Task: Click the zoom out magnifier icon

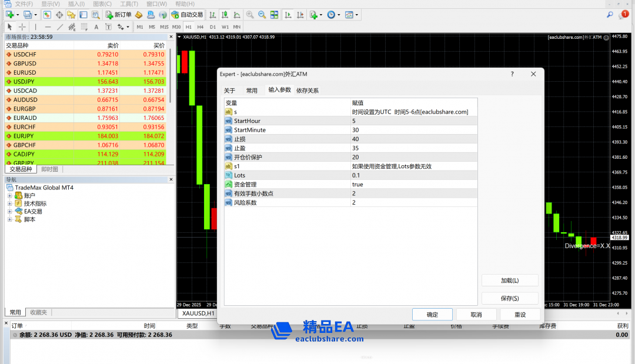Action: click(262, 15)
